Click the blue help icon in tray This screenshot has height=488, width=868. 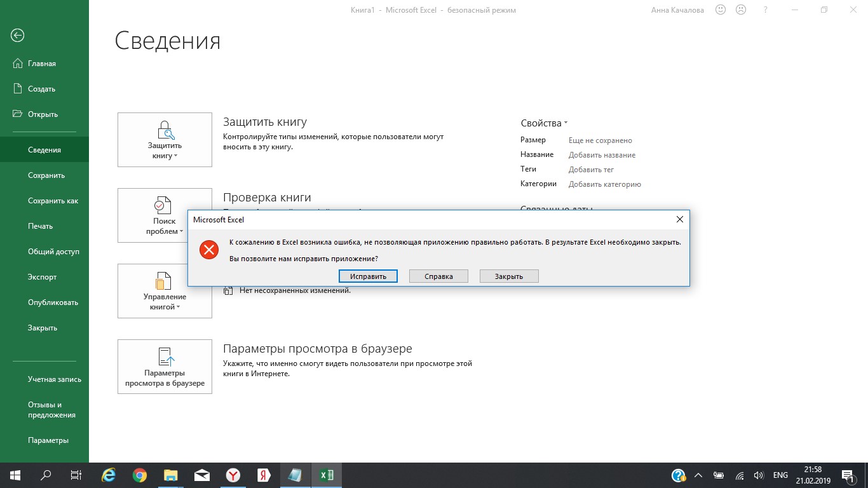(x=678, y=475)
